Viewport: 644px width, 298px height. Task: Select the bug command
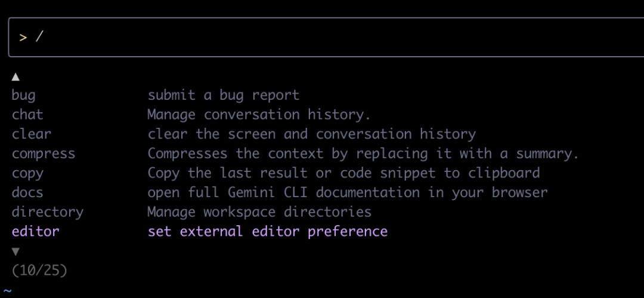24,95
